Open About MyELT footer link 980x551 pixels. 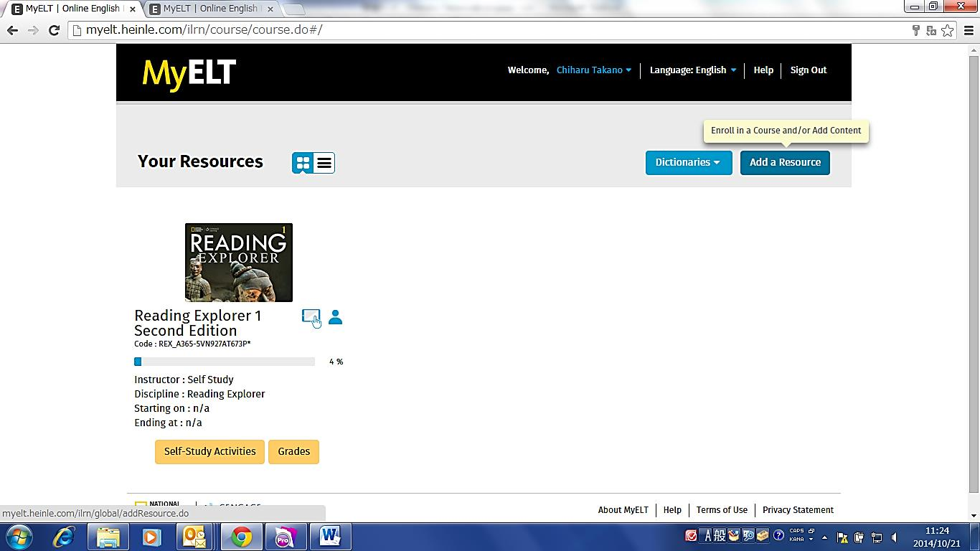point(623,509)
